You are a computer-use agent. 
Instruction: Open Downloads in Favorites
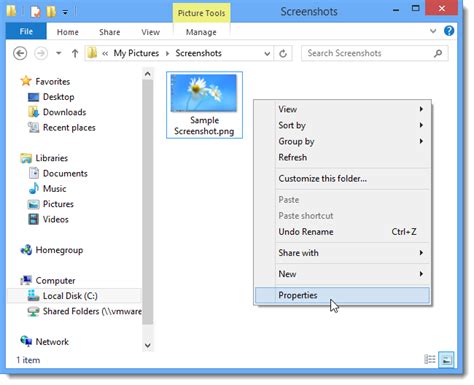click(64, 112)
